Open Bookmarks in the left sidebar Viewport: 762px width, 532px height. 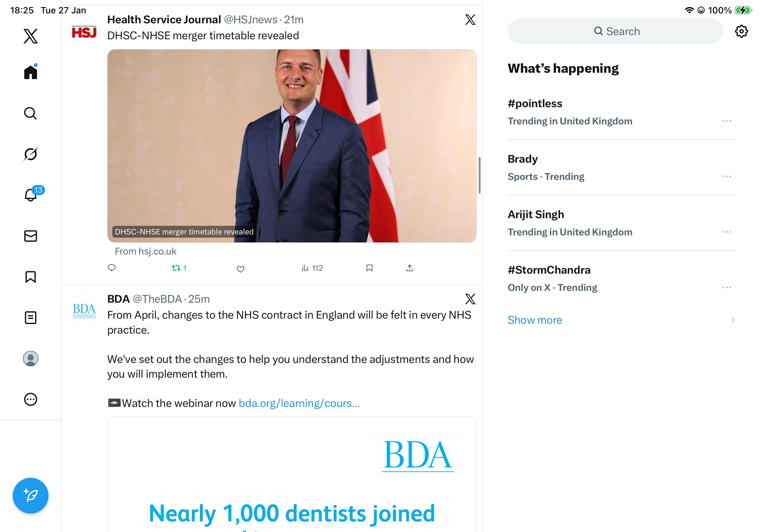coord(31,277)
